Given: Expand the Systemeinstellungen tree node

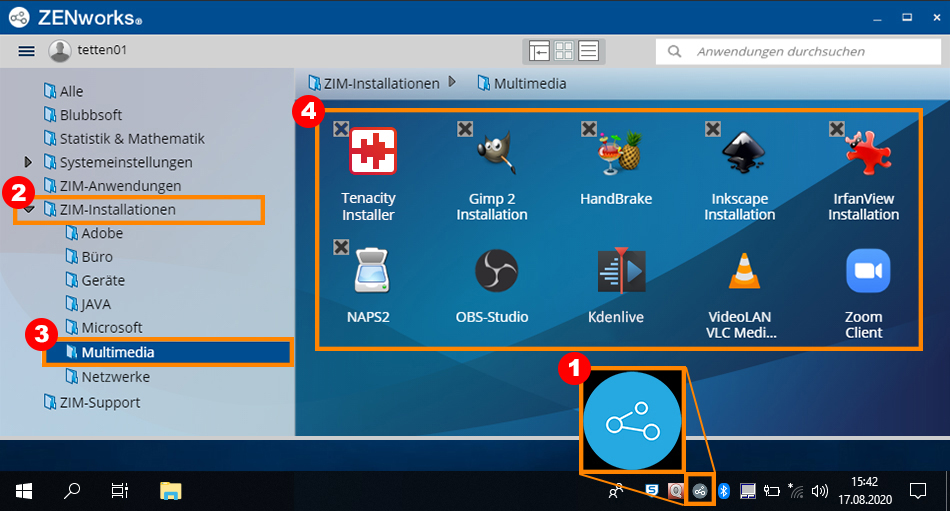Looking at the screenshot, I should (28, 162).
